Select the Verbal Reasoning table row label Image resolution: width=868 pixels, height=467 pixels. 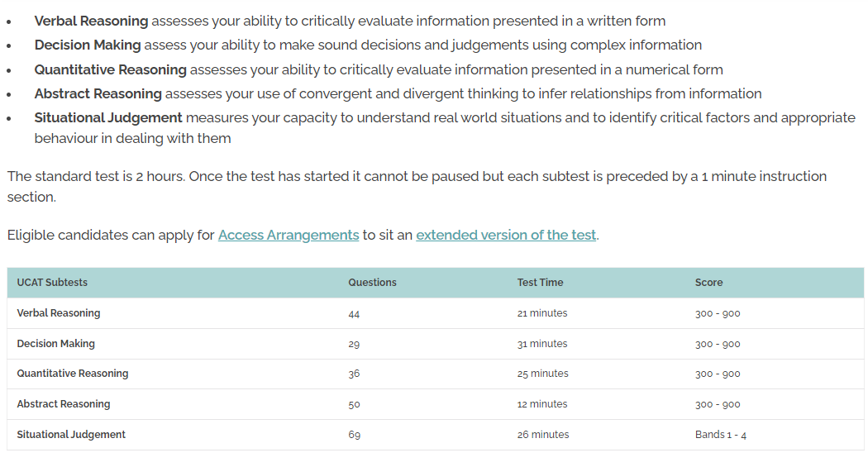[59, 313]
